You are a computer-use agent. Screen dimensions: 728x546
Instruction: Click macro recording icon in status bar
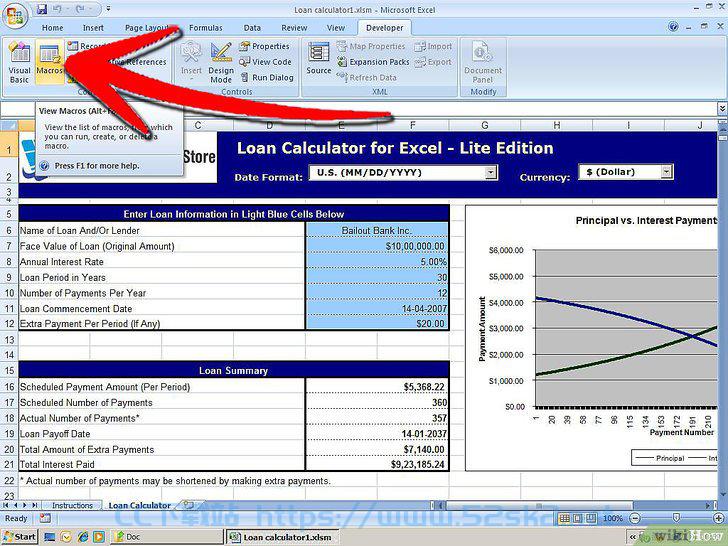click(x=45, y=518)
